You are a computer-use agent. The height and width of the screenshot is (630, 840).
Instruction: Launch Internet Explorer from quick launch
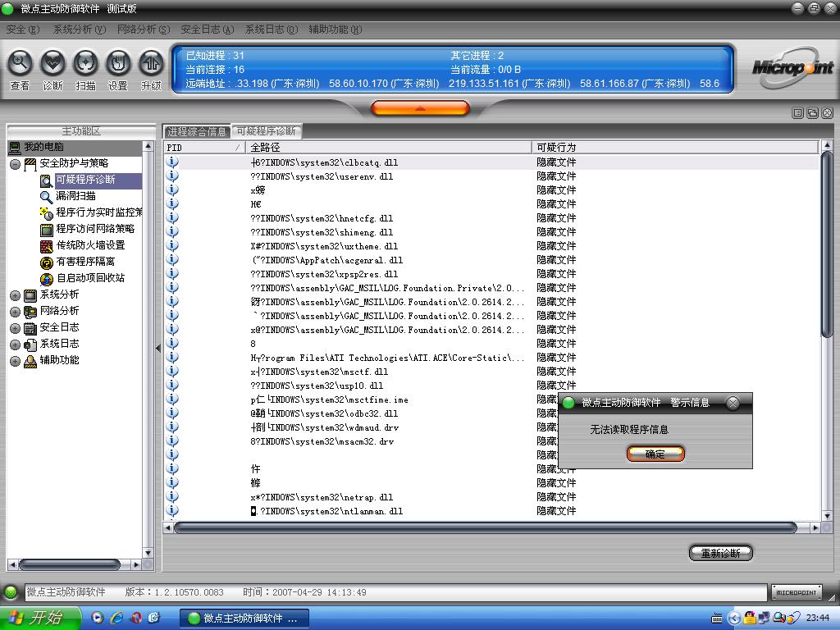pos(116,619)
